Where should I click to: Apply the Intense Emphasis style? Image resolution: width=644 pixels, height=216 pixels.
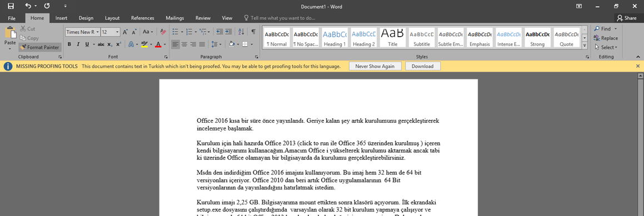point(508,37)
